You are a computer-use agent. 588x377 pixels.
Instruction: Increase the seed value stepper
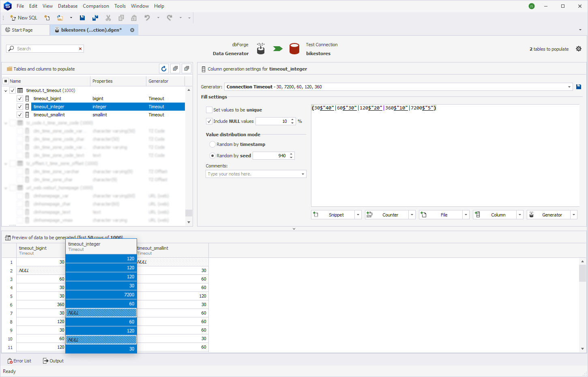[291, 154]
